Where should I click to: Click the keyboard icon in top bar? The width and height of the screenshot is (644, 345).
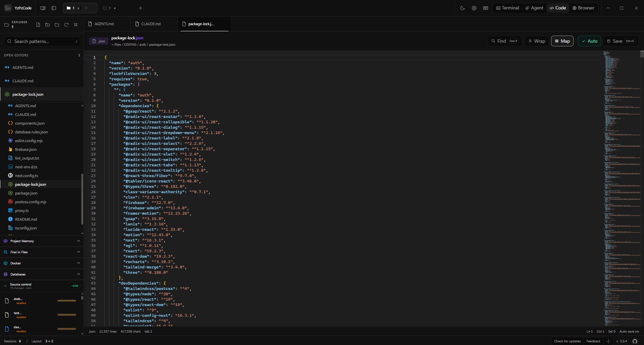tap(485, 8)
